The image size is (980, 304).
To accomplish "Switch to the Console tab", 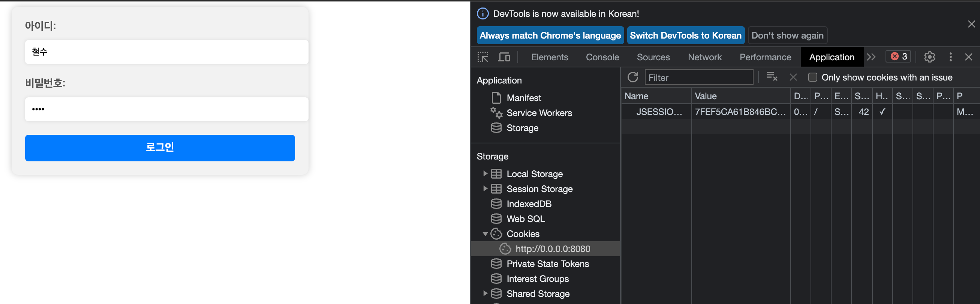I will click(x=602, y=57).
